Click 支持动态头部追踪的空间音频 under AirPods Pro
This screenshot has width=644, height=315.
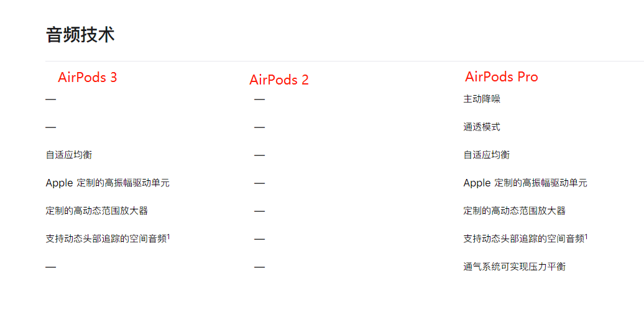coord(523,239)
